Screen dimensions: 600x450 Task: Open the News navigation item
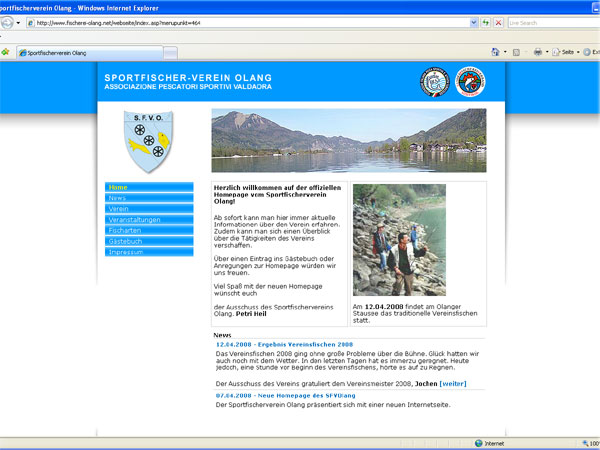pos(149,198)
